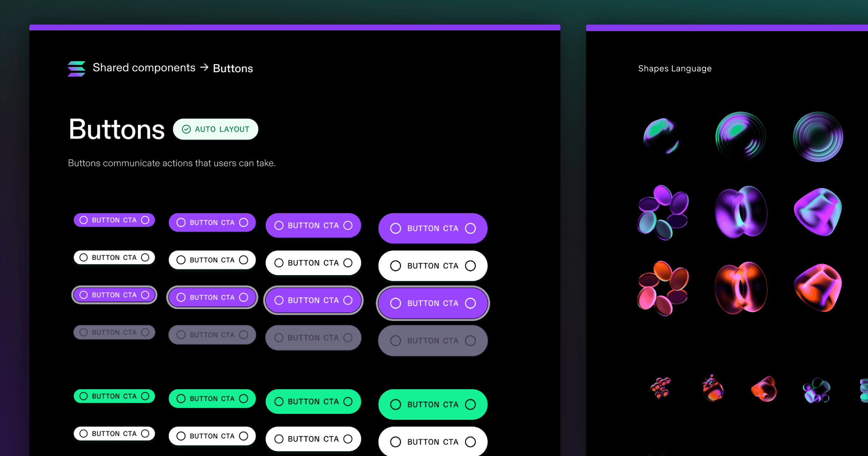Click the outlined purple Button CTA with focus ring
Screen dimensions: 868x456
433,303
